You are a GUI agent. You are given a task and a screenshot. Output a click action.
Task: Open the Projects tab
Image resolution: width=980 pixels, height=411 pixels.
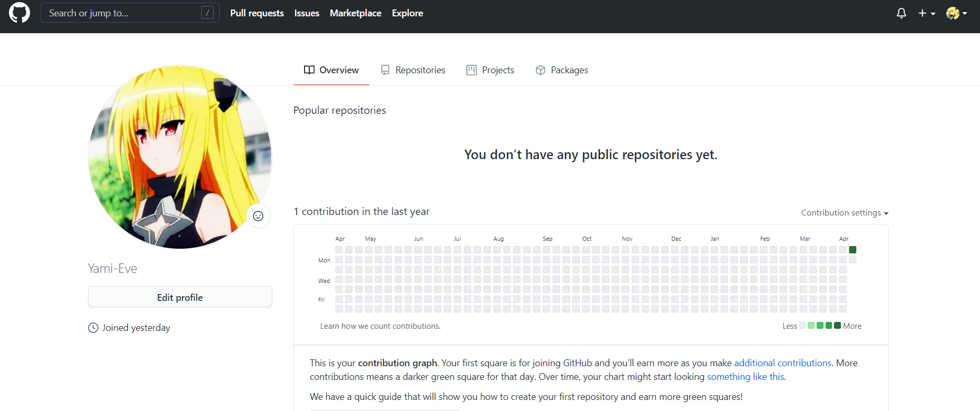click(491, 70)
